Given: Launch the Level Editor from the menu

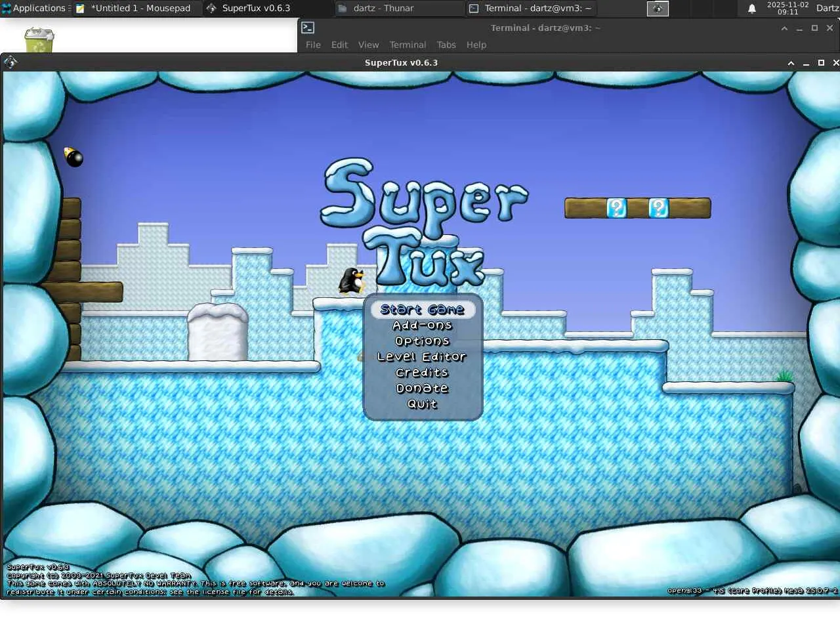Looking at the screenshot, I should click(422, 357).
